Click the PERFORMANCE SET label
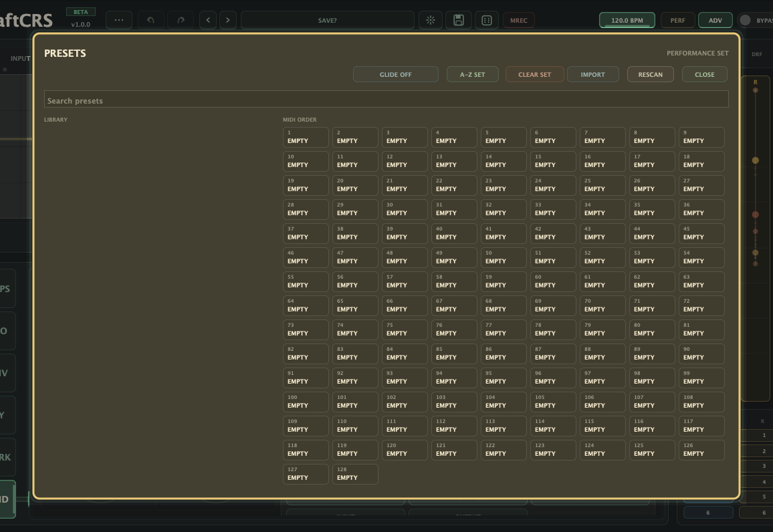773x532 pixels. point(697,53)
